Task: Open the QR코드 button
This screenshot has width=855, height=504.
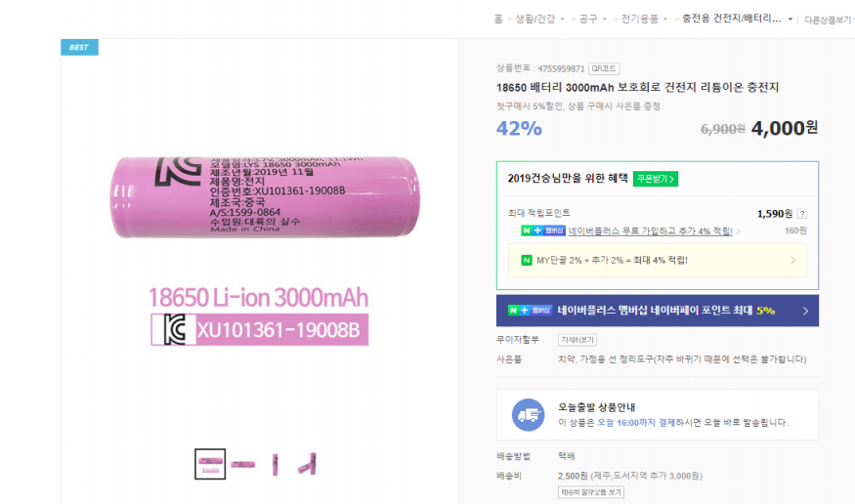Action: point(604,68)
